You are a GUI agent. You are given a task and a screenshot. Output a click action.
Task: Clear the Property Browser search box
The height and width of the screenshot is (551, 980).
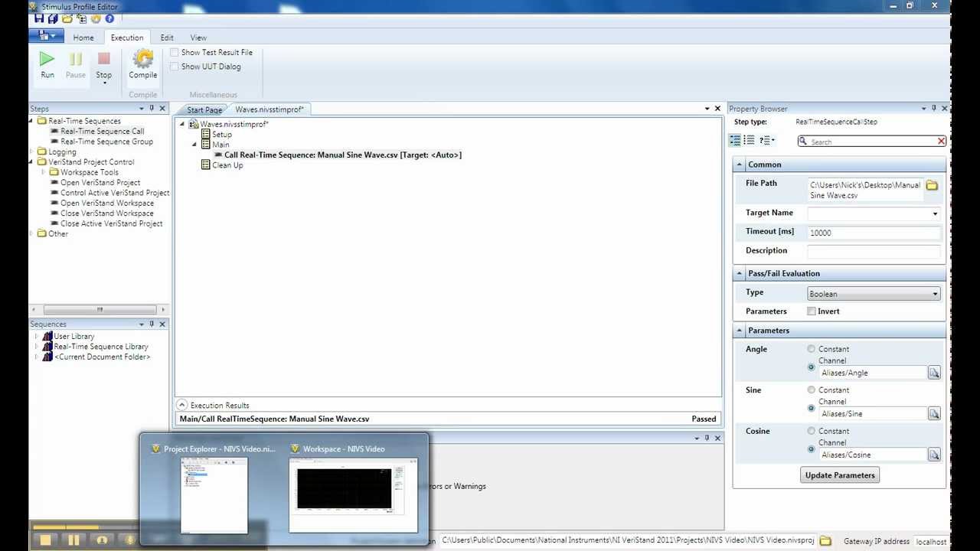[x=941, y=142]
